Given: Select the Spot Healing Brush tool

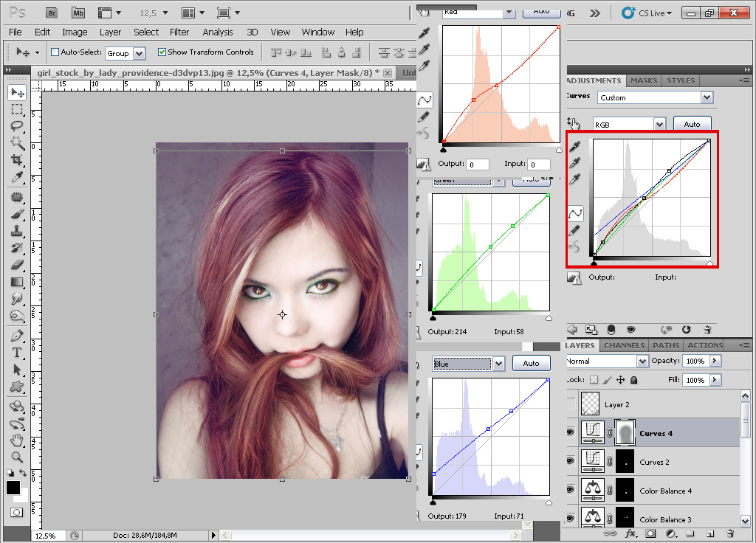Looking at the screenshot, I should 18,197.
